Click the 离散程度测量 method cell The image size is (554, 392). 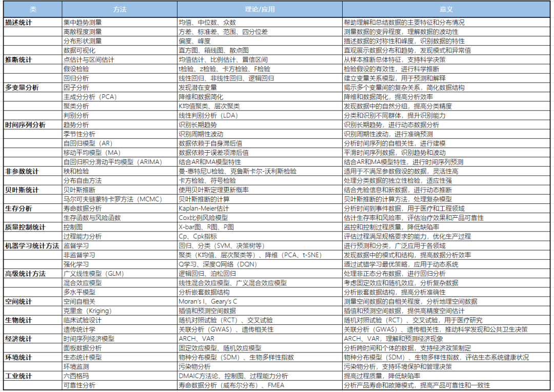coord(120,32)
